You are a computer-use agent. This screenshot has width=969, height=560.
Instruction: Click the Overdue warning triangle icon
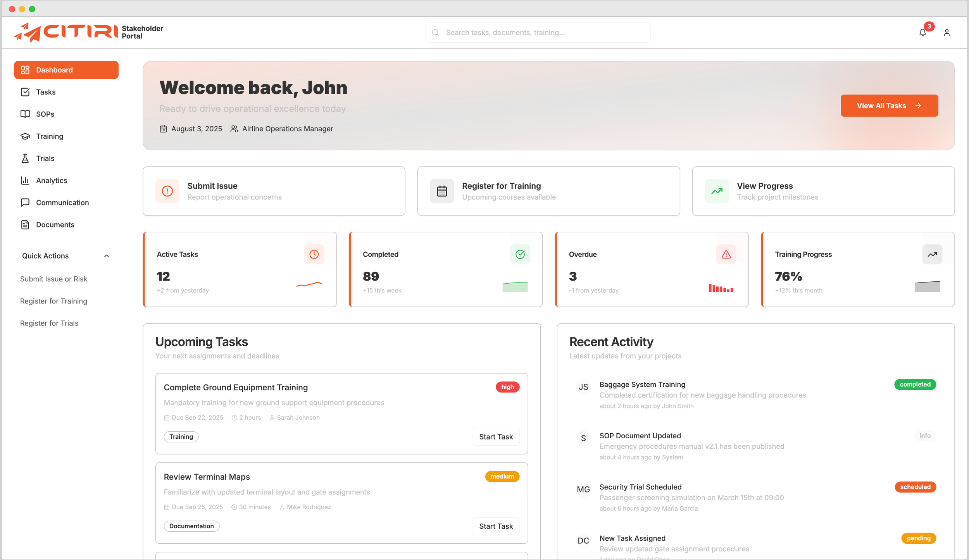pos(726,254)
